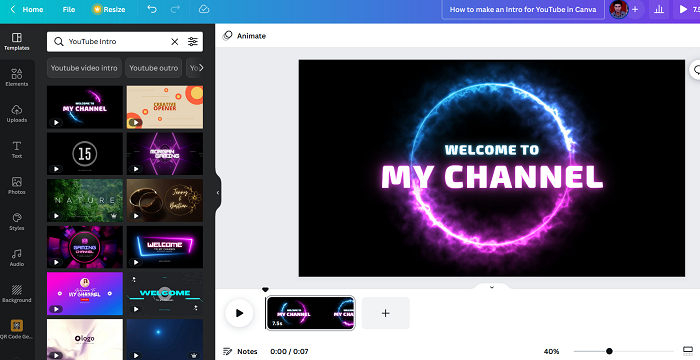Open the Uploads sidebar tab
Screen dimensions: 700x360
pyautogui.click(x=17, y=113)
